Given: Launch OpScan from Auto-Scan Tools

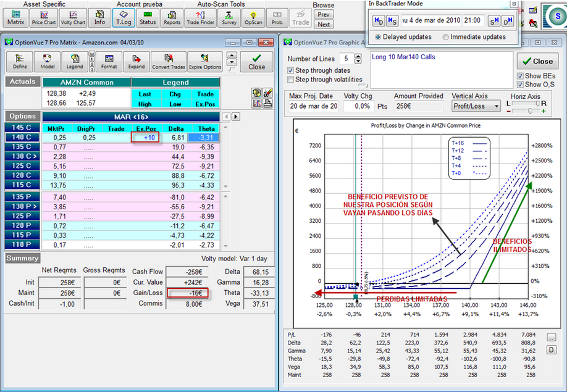Looking at the screenshot, I should click(253, 17).
